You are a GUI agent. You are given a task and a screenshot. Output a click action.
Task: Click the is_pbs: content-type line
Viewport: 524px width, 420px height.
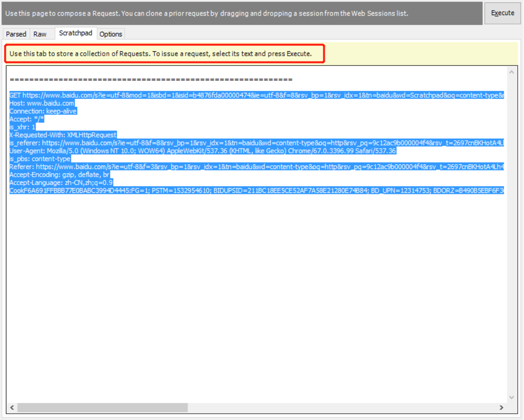(40, 159)
